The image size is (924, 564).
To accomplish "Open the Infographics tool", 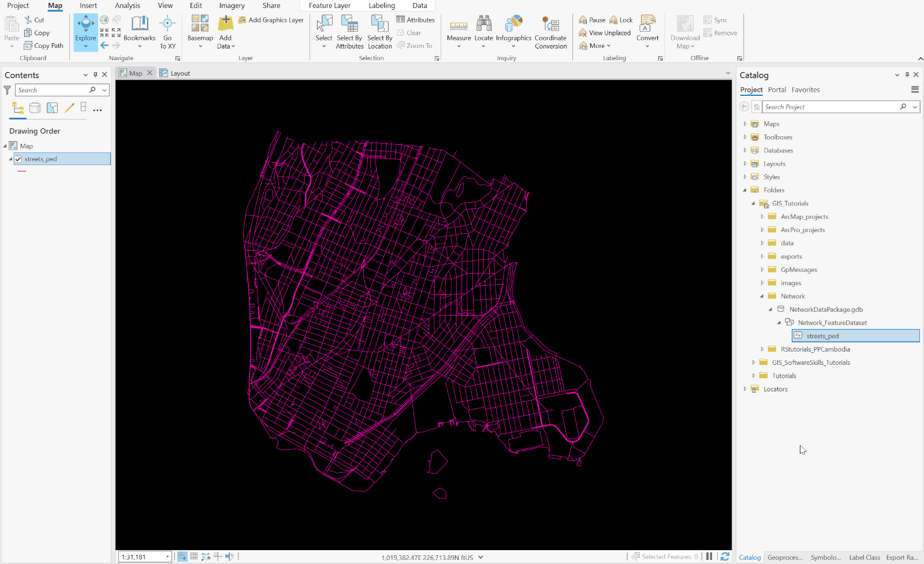I will 513,32.
